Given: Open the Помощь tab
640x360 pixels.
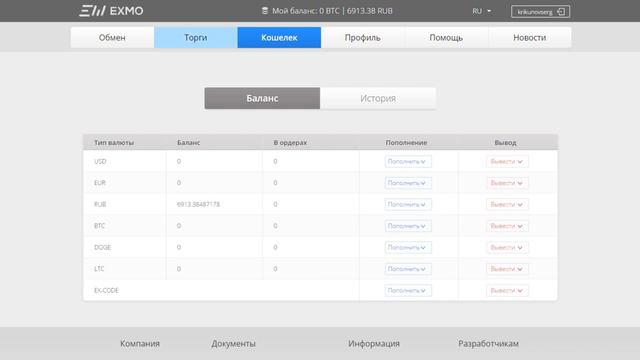Looking at the screenshot, I should coord(446,38).
